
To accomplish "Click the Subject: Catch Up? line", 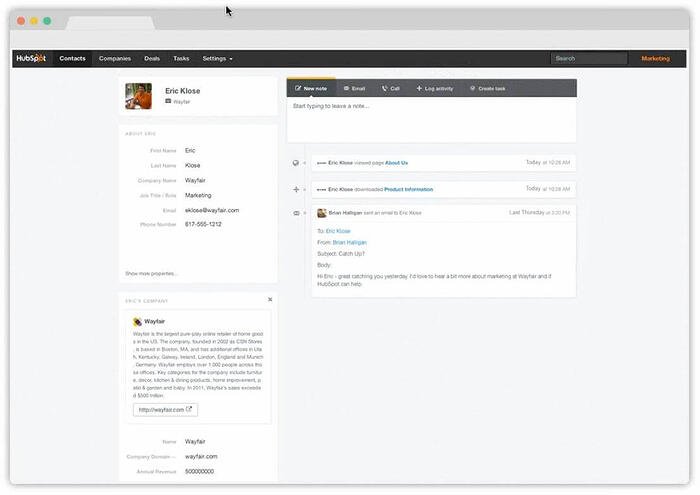I will tap(341, 254).
